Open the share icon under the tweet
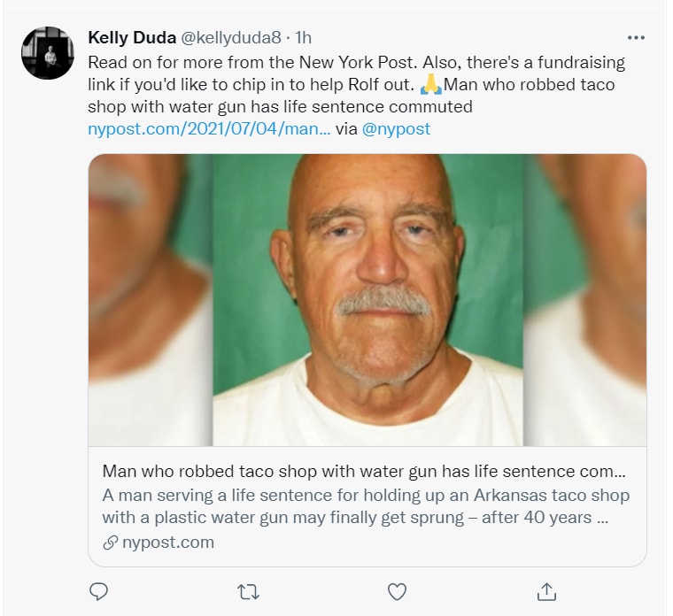Screen dimensions: 673x616 [547, 590]
